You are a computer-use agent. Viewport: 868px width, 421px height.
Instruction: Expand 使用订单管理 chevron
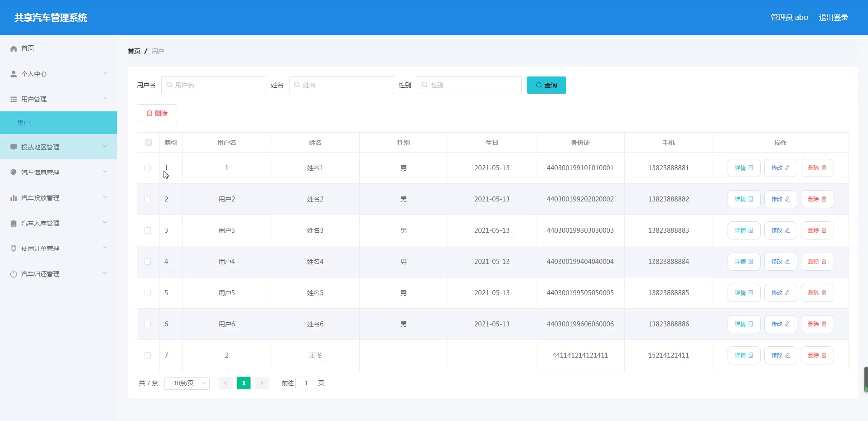click(x=105, y=248)
